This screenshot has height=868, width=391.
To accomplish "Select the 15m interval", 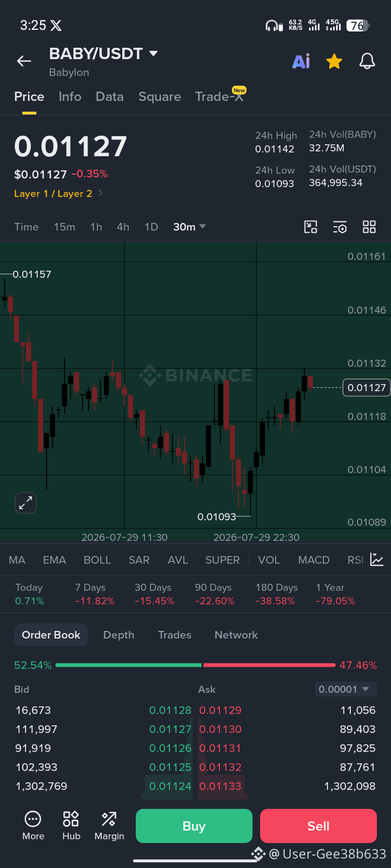I will pos(65,227).
